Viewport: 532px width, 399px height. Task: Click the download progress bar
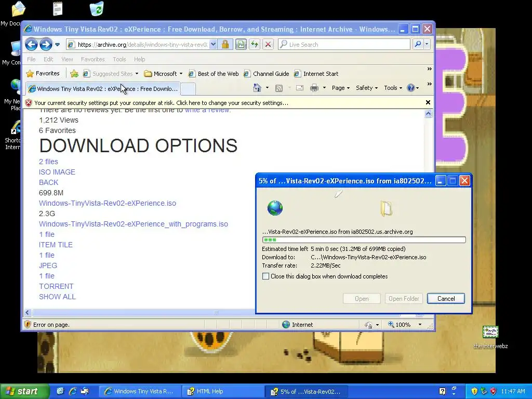click(364, 240)
